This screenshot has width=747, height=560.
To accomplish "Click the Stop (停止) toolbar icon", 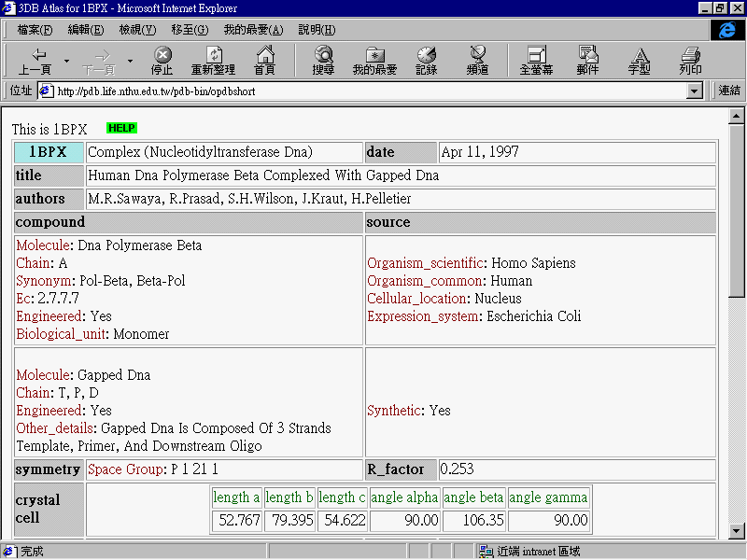I will (x=162, y=61).
